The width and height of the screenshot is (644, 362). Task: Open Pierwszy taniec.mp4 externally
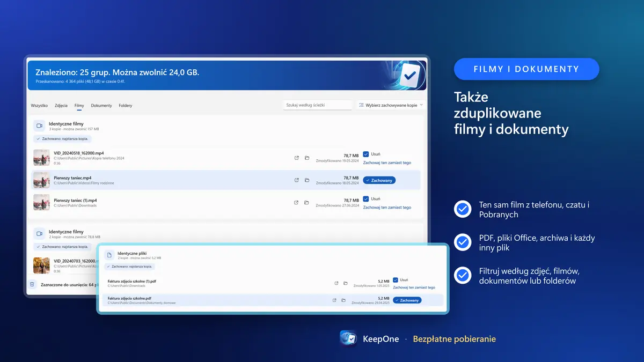click(x=296, y=180)
